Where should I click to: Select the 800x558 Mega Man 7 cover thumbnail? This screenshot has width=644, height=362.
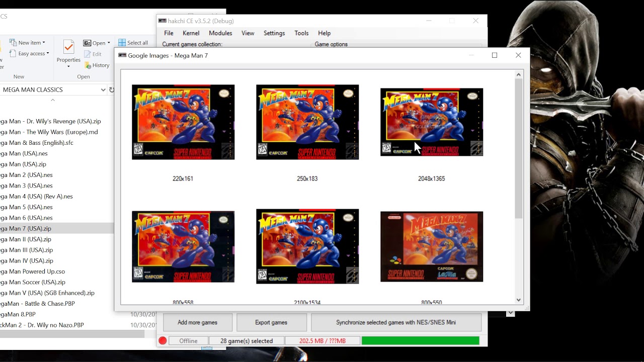point(183,246)
